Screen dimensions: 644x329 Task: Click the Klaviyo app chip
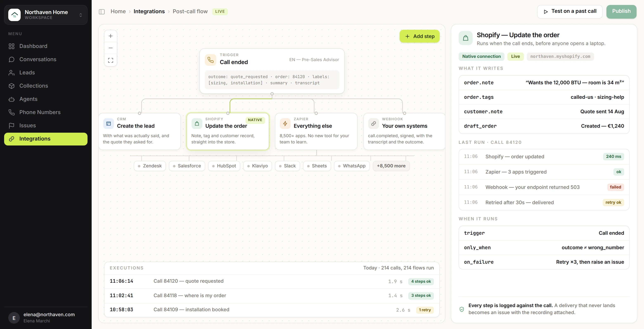[257, 166]
